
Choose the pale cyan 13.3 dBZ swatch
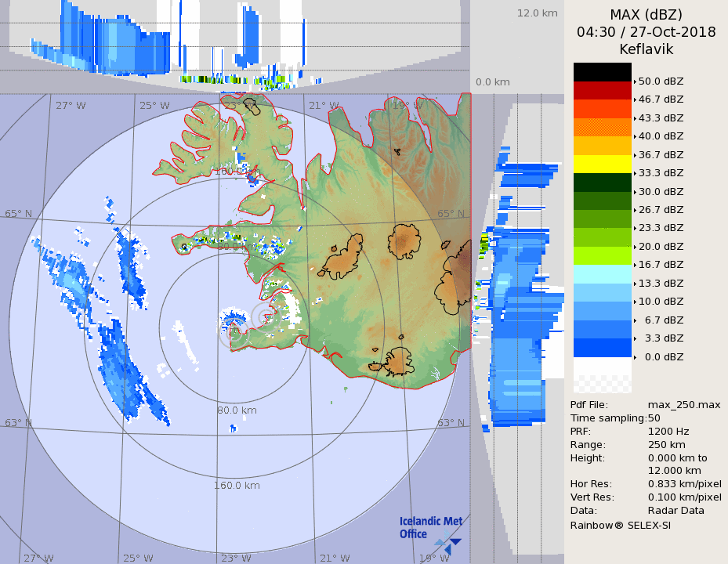[602, 274]
